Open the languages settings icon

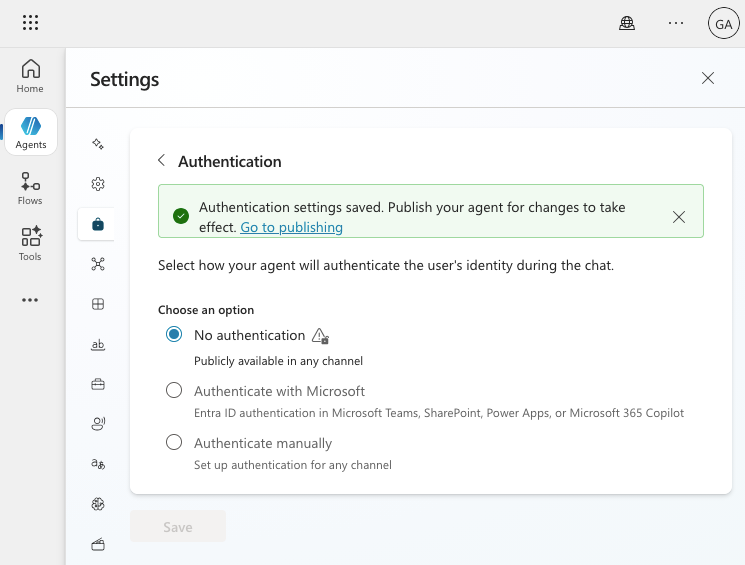(98, 464)
